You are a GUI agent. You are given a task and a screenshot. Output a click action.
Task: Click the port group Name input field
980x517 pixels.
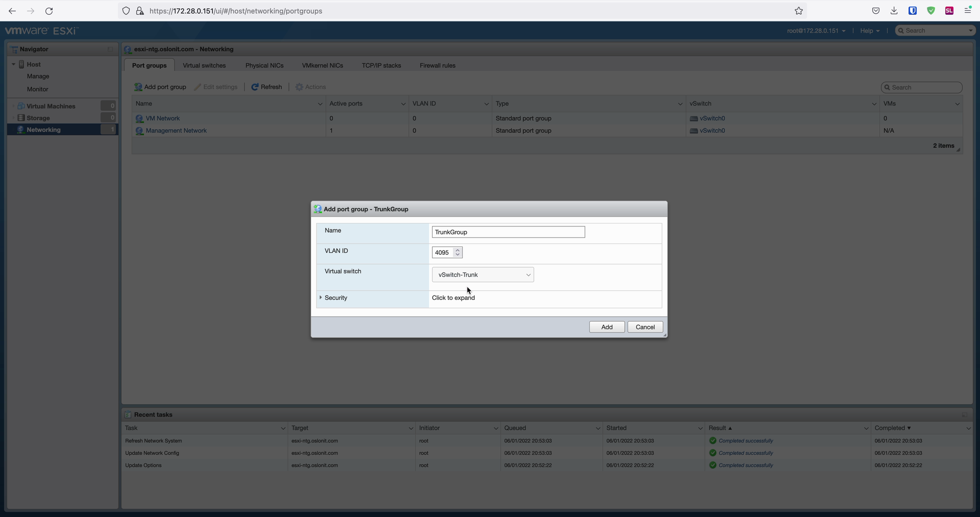coord(508,232)
